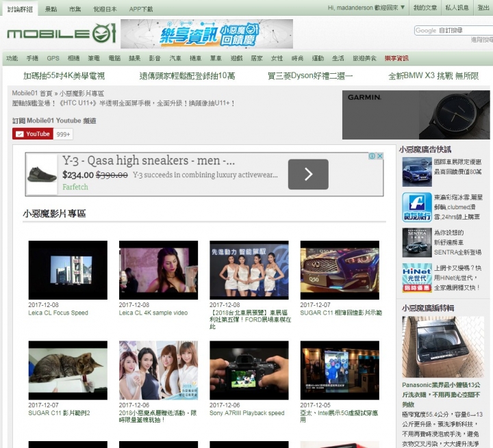Open the 汽車 category menu
Viewport: 493px width, 448px height.
(175, 58)
